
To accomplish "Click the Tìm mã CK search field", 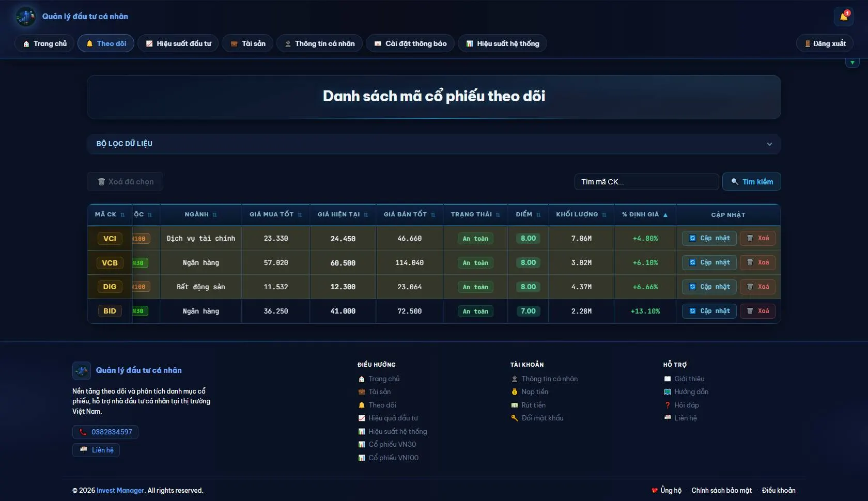I will click(646, 182).
